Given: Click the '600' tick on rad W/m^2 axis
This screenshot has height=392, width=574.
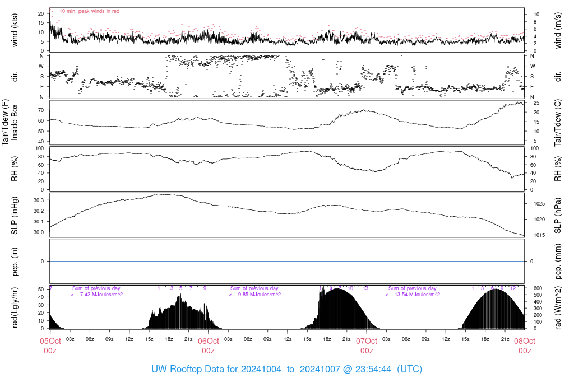Looking at the screenshot, I should (x=538, y=288).
